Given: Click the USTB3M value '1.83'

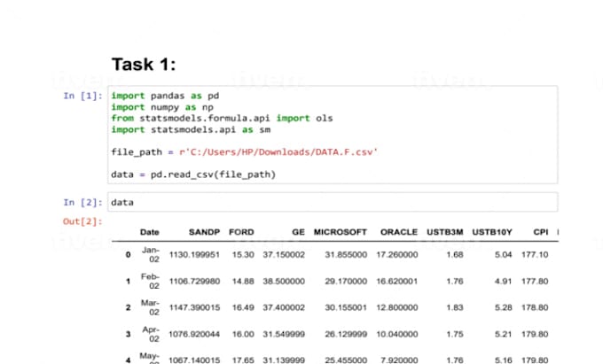Looking at the screenshot, I should click(455, 307).
